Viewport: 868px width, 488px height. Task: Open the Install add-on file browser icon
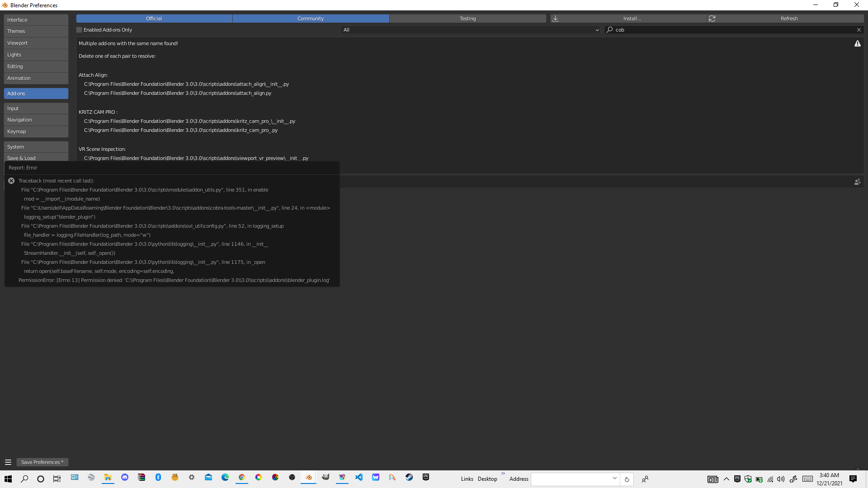(555, 19)
